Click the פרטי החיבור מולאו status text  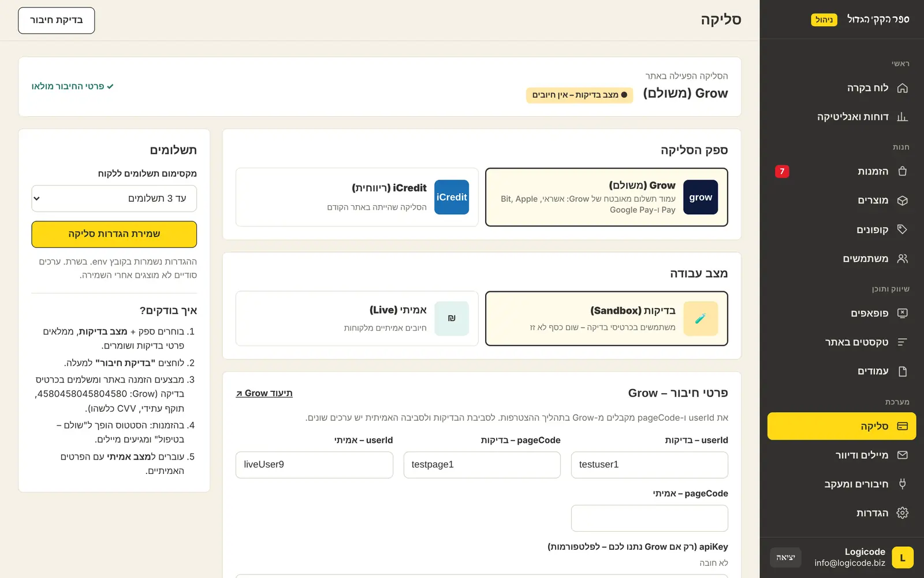coord(73,86)
